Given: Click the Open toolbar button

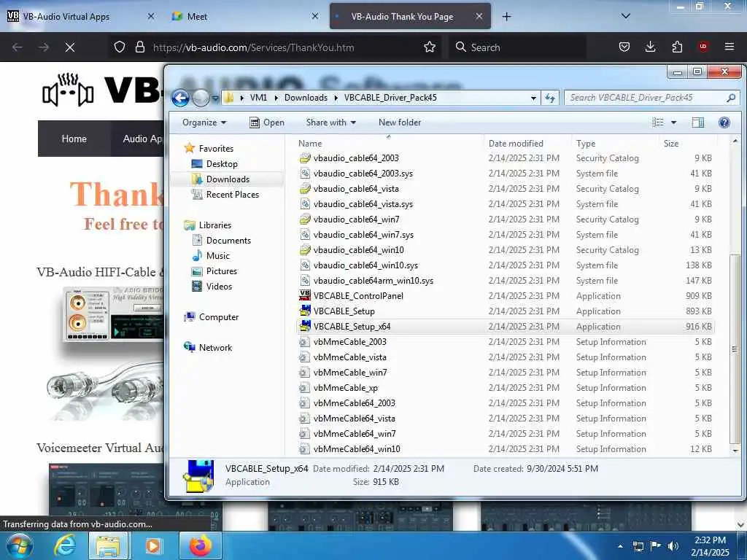Looking at the screenshot, I should (267, 122).
